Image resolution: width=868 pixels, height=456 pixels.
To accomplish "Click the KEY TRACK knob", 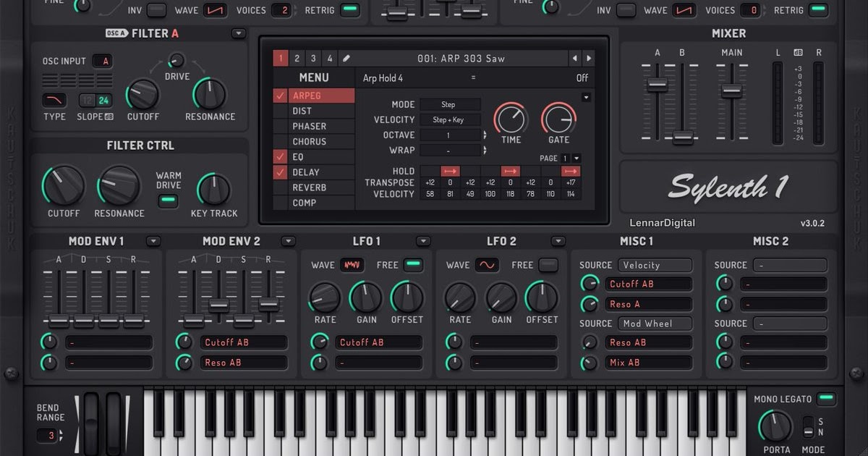I will click(x=213, y=190).
